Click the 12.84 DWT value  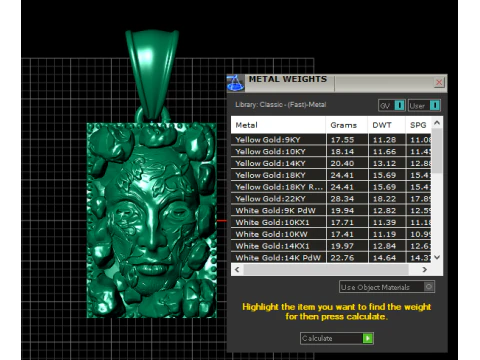pos(384,246)
